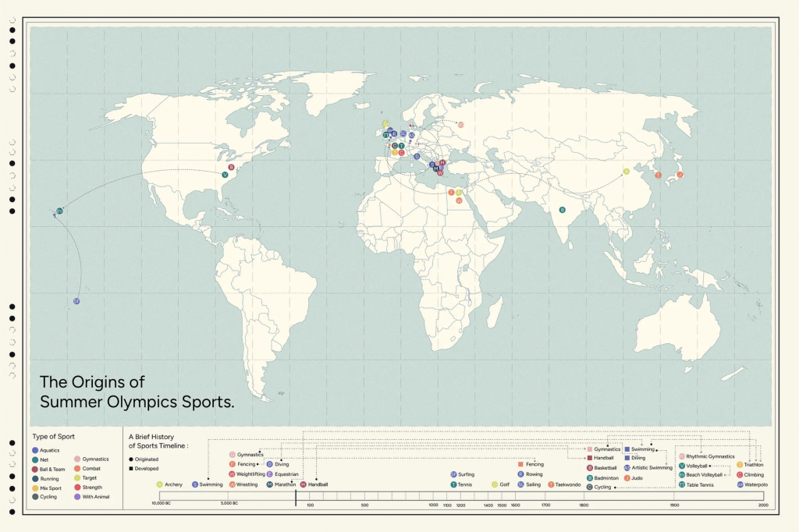
Task: Select the Marathon icon in the timeline
Action: [269, 484]
